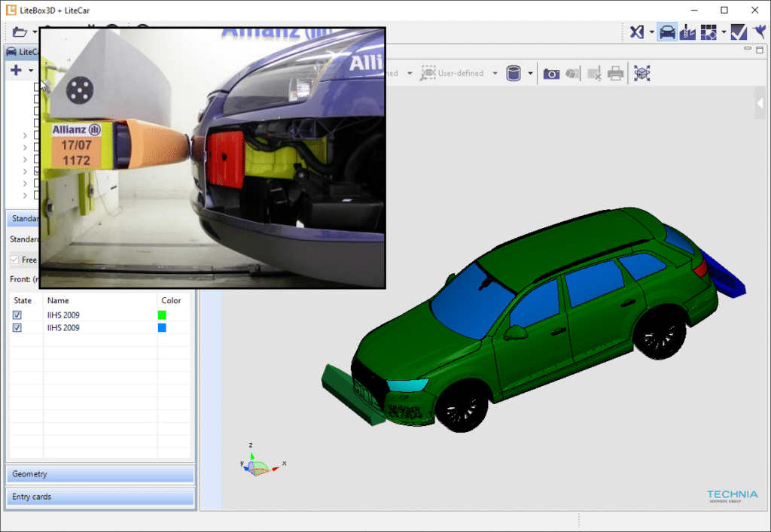Click the grey cube icon after the camera

point(572,74)
